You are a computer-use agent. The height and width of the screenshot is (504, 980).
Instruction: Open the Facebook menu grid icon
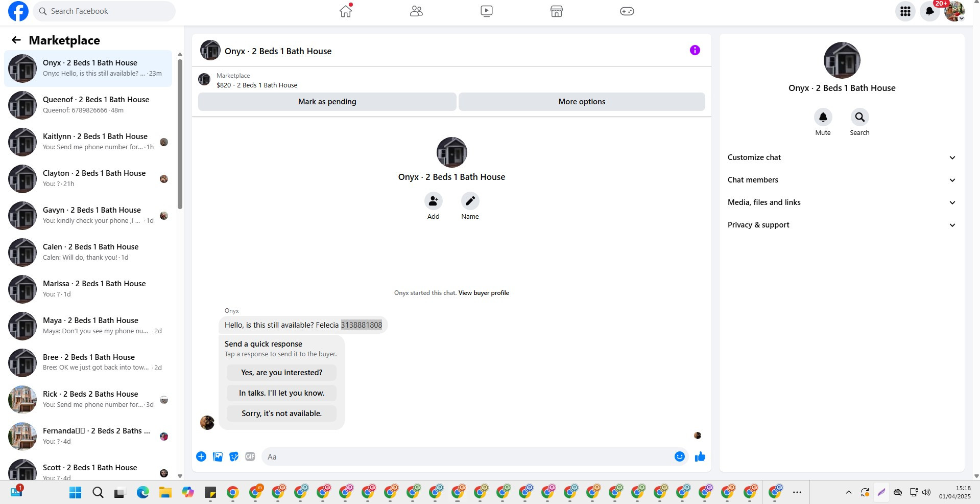coord(905,11)
